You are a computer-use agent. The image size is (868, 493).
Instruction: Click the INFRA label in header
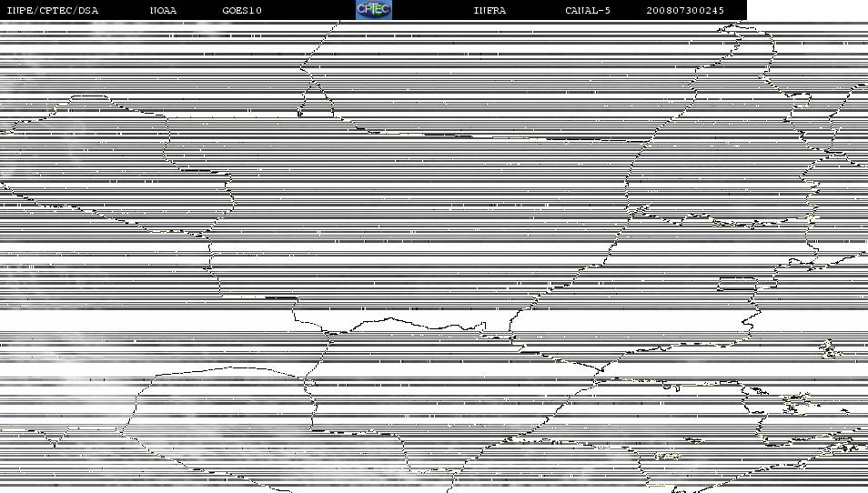pos(490,11)
